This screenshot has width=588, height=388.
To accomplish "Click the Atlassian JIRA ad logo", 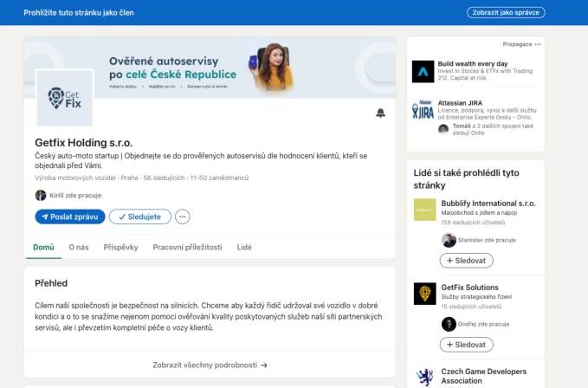I will [x=423, y=110].
